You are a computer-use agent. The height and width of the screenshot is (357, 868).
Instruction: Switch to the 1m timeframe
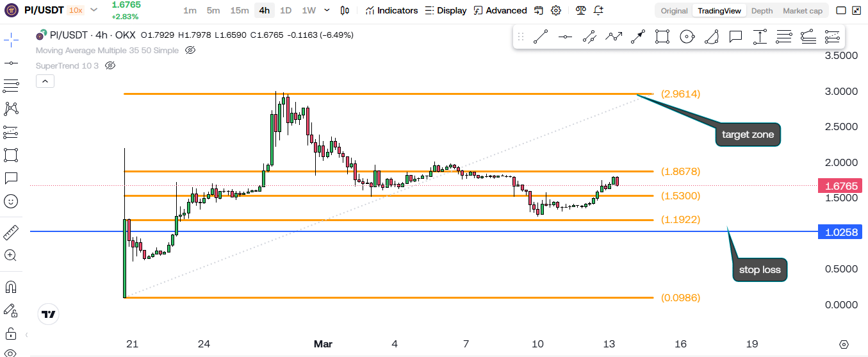(x=190, y=10)
